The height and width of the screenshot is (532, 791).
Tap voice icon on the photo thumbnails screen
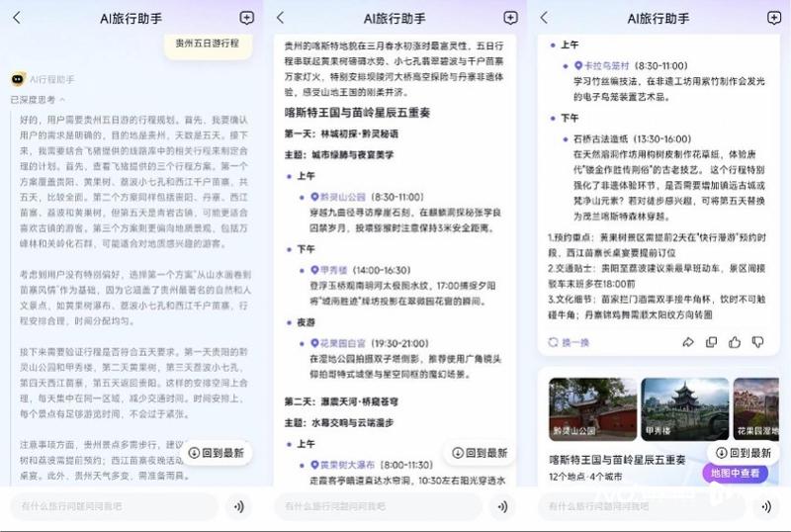tap(766, 506)
